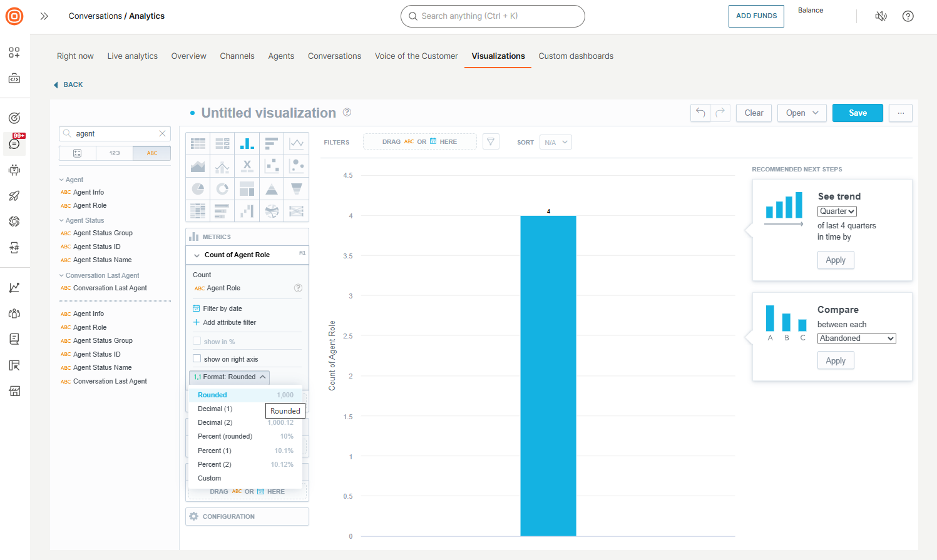Switch the attribute panel to the ABC tab
Screen dimensions: 937x560
(x=152, y=153)
